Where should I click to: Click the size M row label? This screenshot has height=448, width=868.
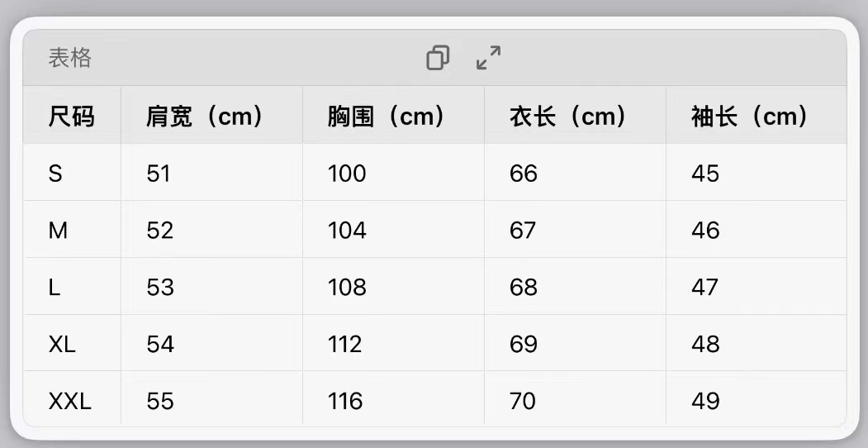[58, 231]
